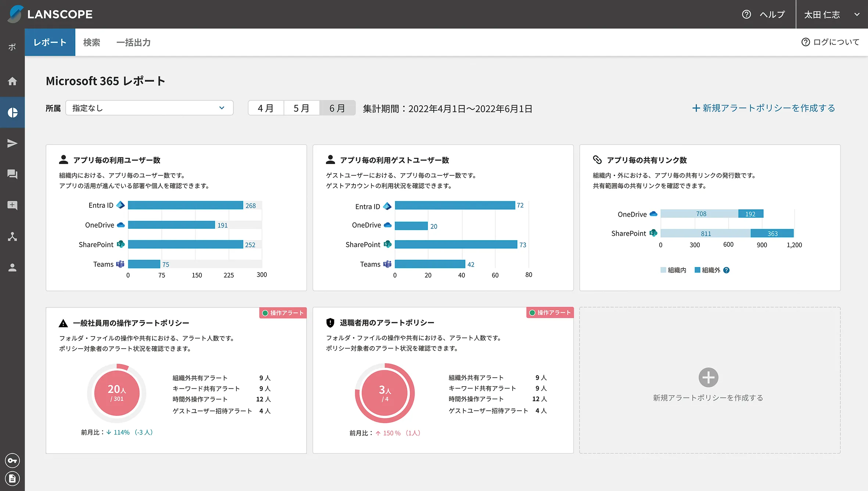Click 時間外操作アラート row in 一般社員用 policy
Viewport: 868px width, 491px height.
(222, 399)
